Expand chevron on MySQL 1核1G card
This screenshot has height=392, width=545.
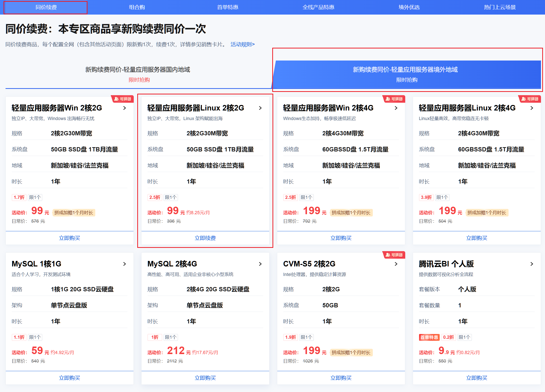tap(124, 264)
